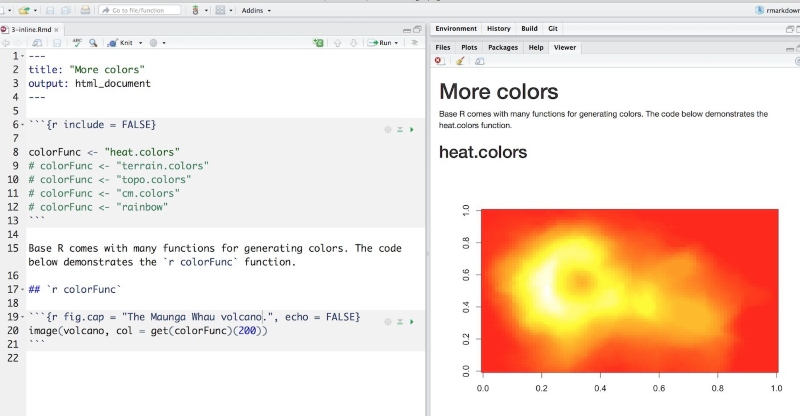Viewport: 800px width, 416px height.
Task: Open options gear for fig.cap chunk
Action: coord(388,322)
